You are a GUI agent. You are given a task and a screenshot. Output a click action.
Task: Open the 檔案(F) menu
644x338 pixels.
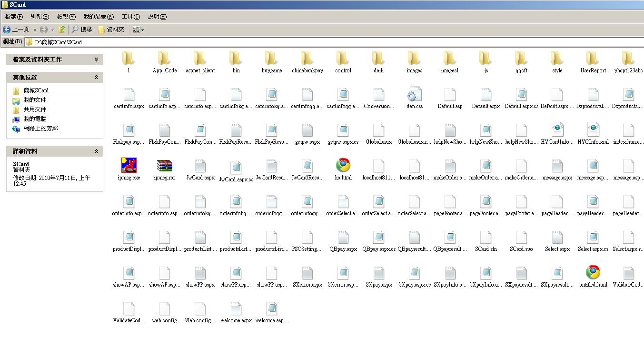click(x=14, y=17)
